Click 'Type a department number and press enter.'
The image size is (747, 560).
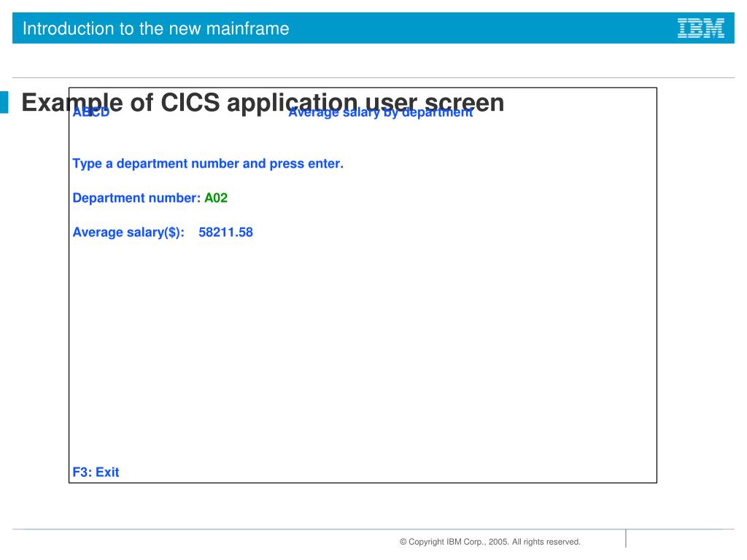click(208, 163)
